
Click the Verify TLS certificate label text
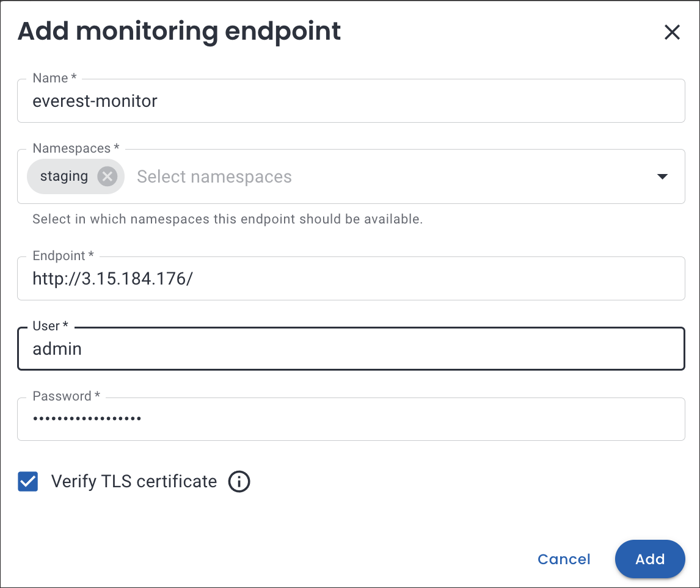click(x=134, y=482)
